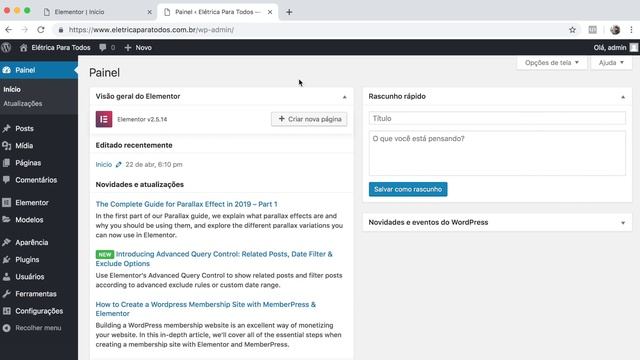Open comments bubble icon in admin bar
This screenshot has width=640, height=360.
(x=102, y=47)
